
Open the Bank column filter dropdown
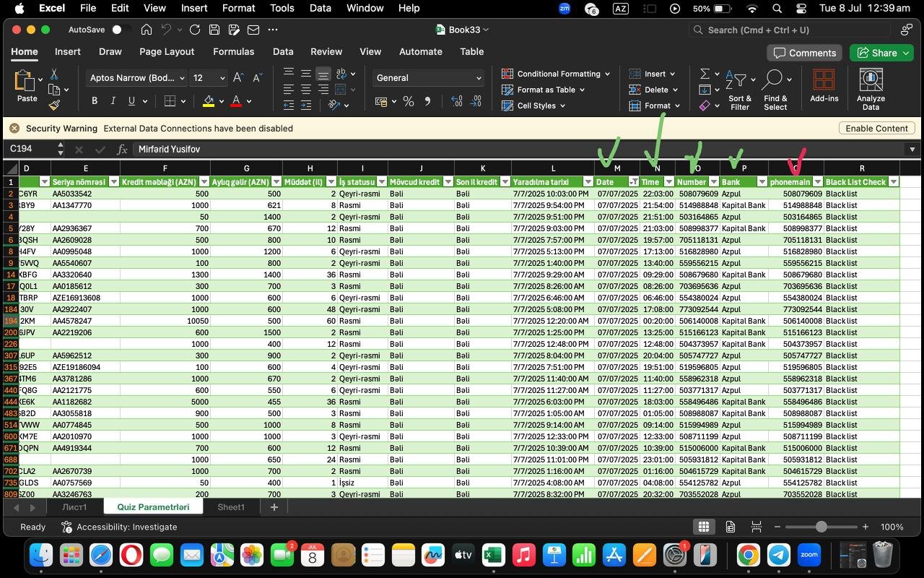click(761, 182)
